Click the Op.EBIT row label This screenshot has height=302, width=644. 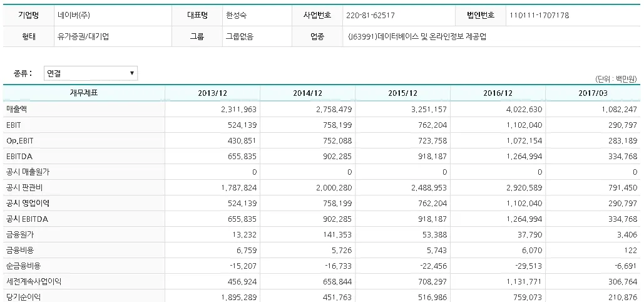point(20,141)
